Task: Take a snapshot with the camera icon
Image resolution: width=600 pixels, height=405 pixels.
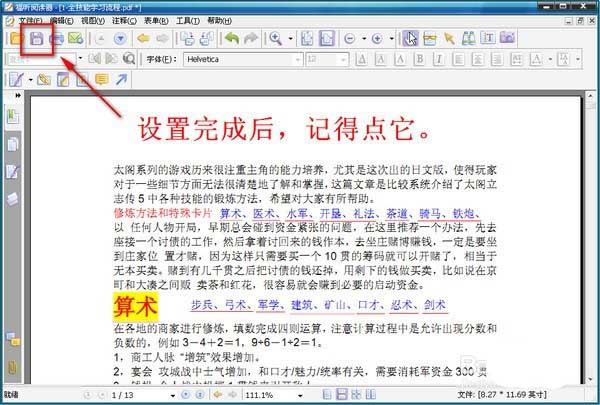Action: pyautogui.click(x=507, y=38)
